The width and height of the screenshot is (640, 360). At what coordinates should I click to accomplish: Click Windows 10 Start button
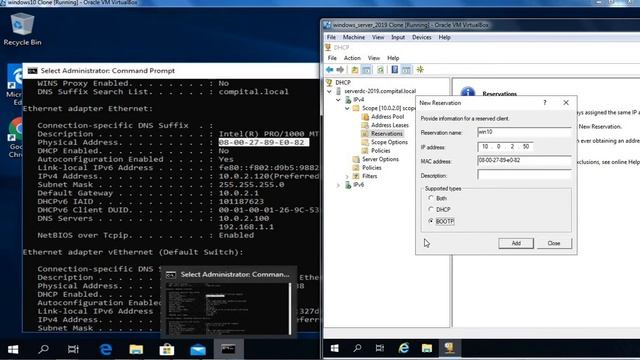[x=13, y=349]
